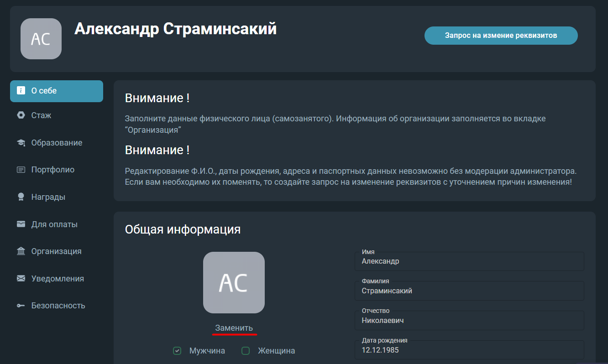Viewport: 608px width, 364px height.
Task: Click the header AC avatar thumbnail
Action: [41, 39]
